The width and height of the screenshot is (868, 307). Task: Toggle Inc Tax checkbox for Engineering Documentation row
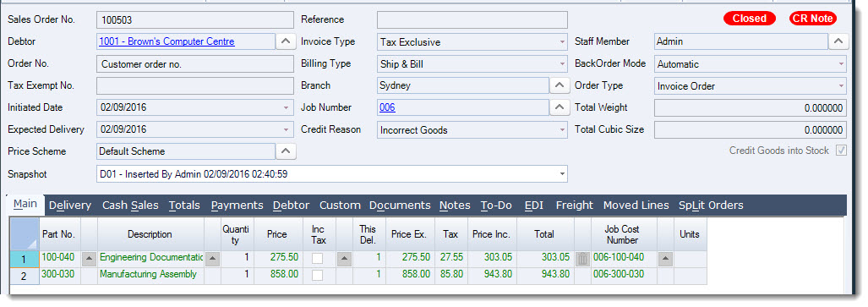click(317, 258)
